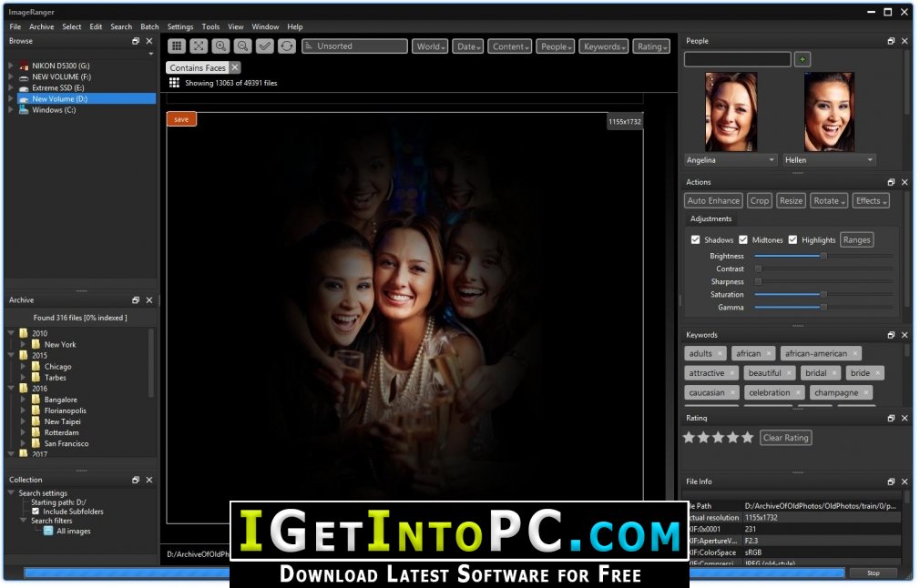This screenshot has width=920, height=588.
Task: Switch to grid thumbnail view icon
Action: (177, 46)
